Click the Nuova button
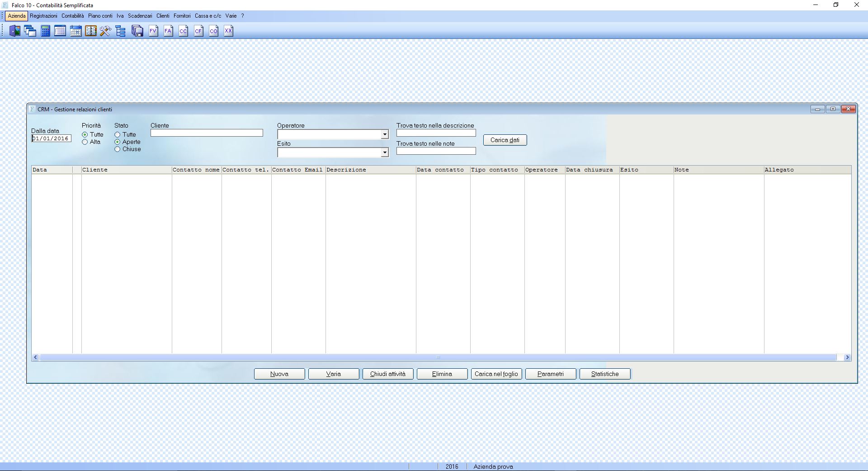The image size is (868, 471). click(279, 374)
